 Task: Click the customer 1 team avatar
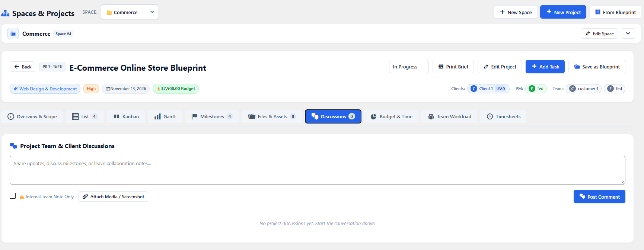pos(573,89)
